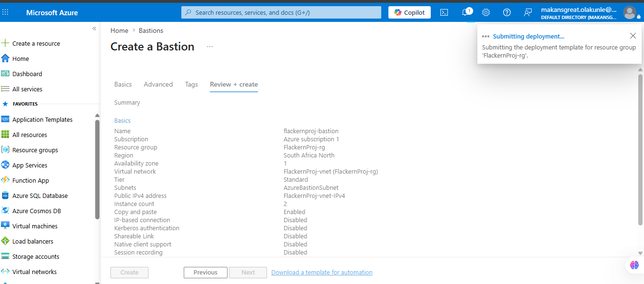Open the Cloud Shell icon
The width and height of the screenshot is (644, 284).
(x=444, y=12)
